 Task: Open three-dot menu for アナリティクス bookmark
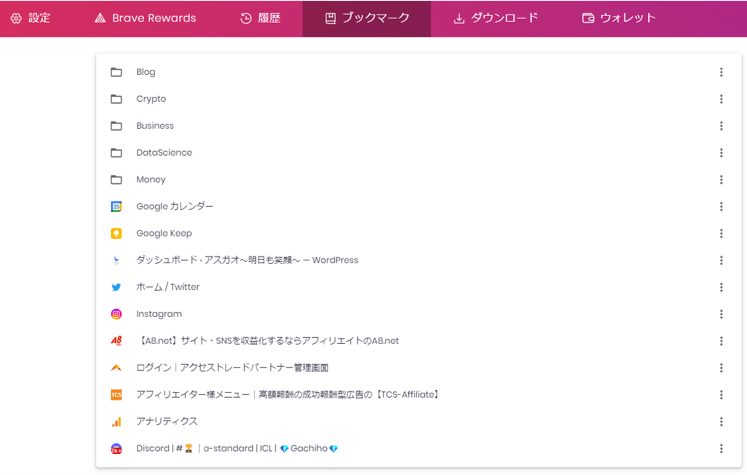click(721, 422)
